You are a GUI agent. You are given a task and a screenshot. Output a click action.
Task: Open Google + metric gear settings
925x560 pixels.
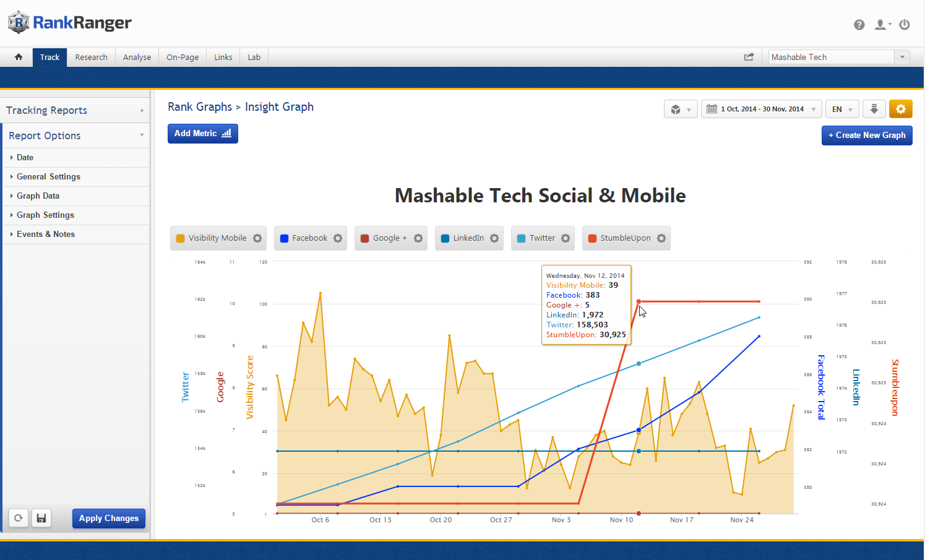tap(418, 238)
